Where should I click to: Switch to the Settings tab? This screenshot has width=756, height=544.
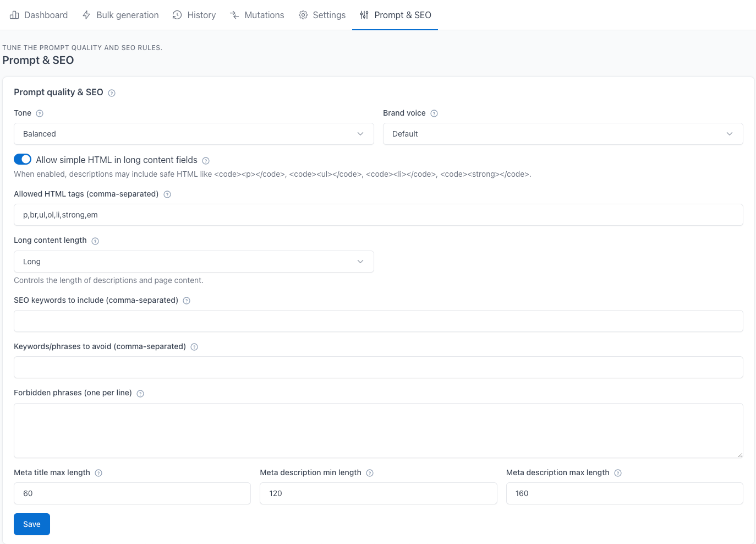pyautogui.click(x=322, y=15)
